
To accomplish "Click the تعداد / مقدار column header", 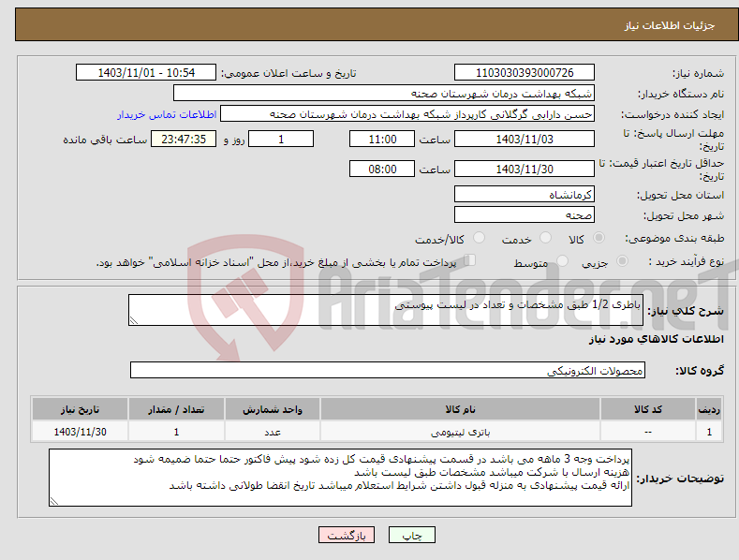I will click(x=176, y=409).
